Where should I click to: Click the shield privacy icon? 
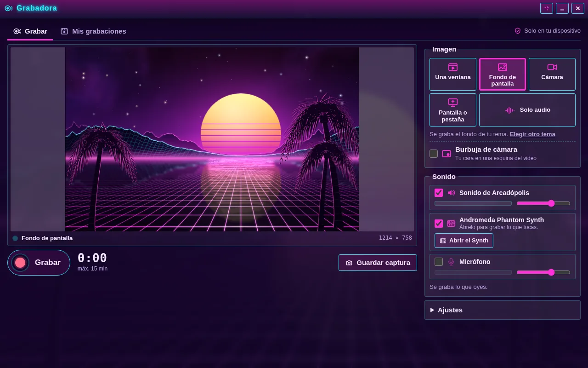518,31
